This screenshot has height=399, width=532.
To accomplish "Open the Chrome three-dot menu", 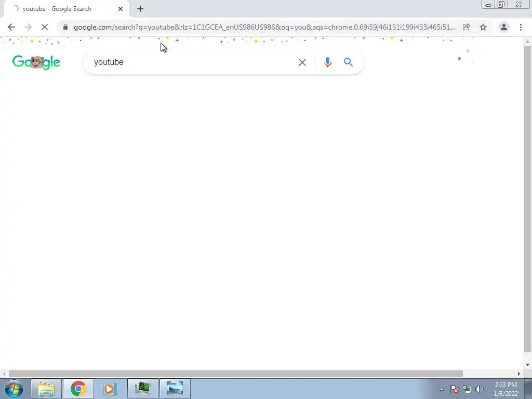I will click(x=521, y=27).
